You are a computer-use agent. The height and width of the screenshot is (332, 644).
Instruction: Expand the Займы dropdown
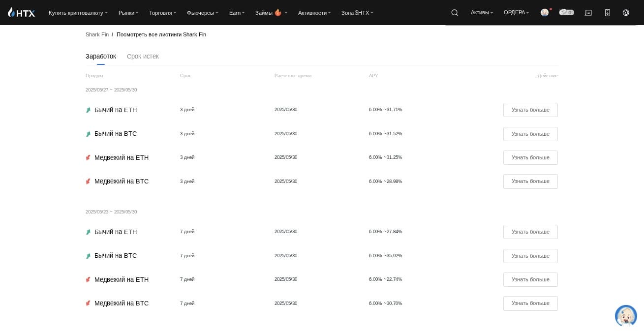tap(272, 13)
